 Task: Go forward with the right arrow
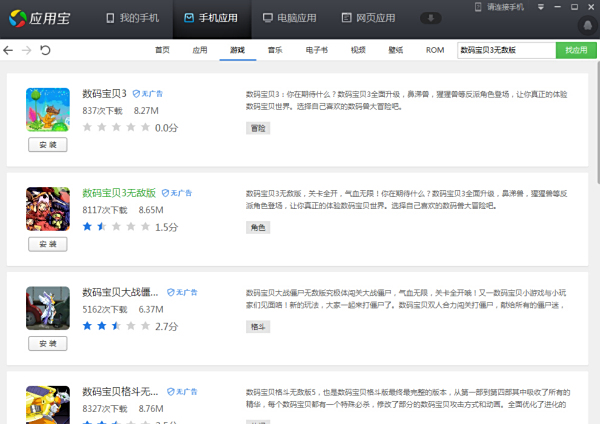[26, 50]
